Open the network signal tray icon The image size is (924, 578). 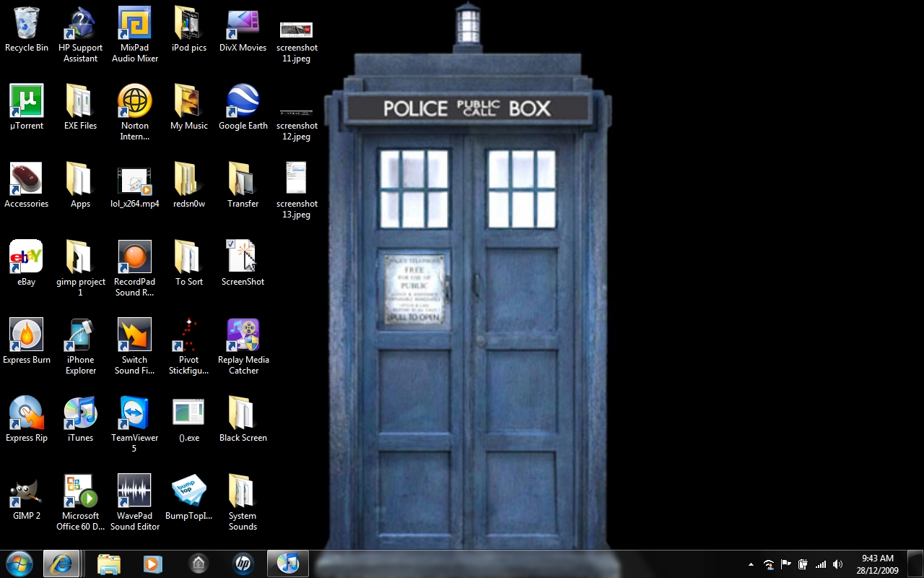821,564
